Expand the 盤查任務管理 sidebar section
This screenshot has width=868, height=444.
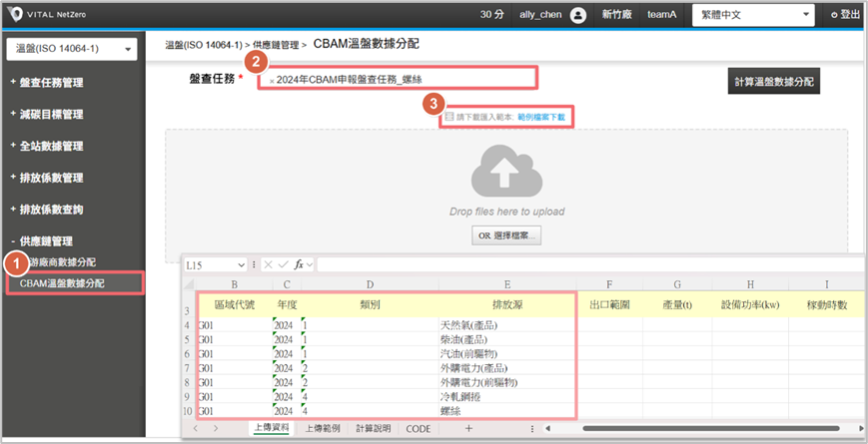point(60,82)
